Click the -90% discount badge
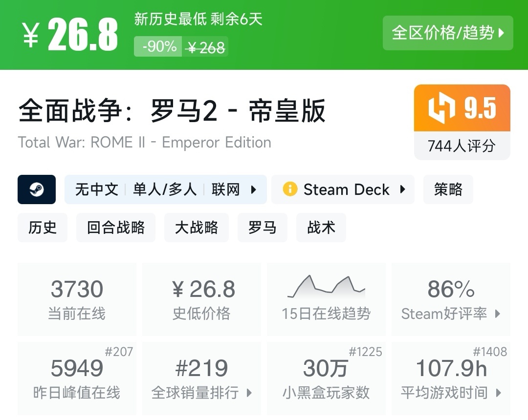Viewport: 528px width, 420px height. point(159,47)
